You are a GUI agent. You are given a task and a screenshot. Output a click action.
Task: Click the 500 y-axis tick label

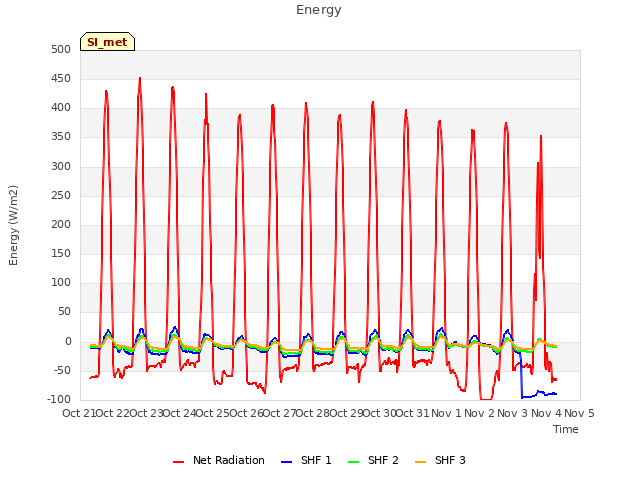61,49
